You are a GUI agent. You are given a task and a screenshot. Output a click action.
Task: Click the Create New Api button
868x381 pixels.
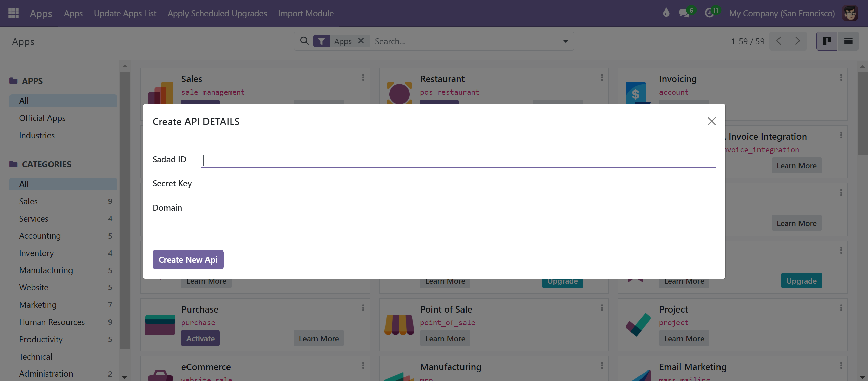(188, 260)
